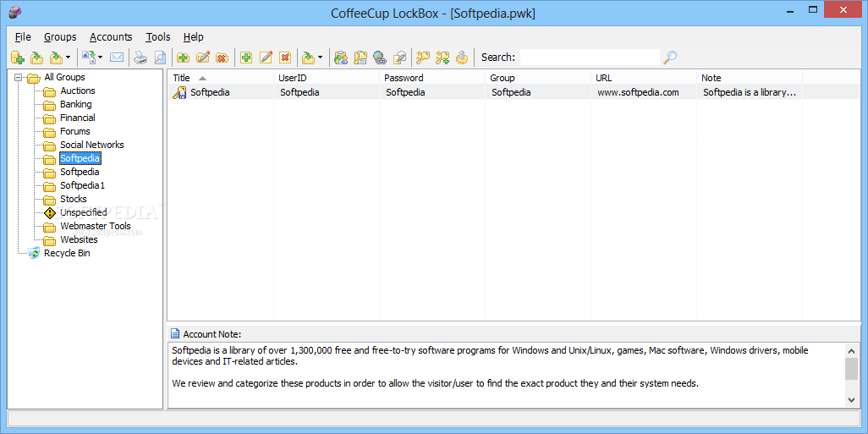Click the Open Recent folder icon with arrow

coord(55,57)
